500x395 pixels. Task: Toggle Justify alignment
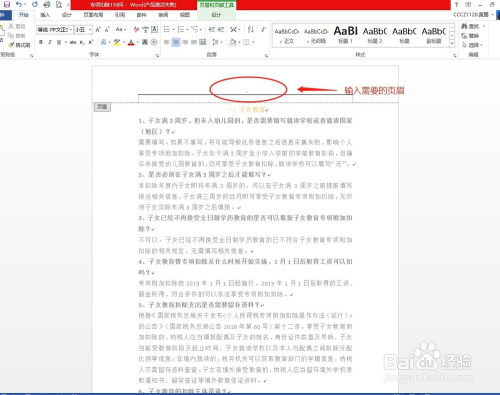coord(194,42)
